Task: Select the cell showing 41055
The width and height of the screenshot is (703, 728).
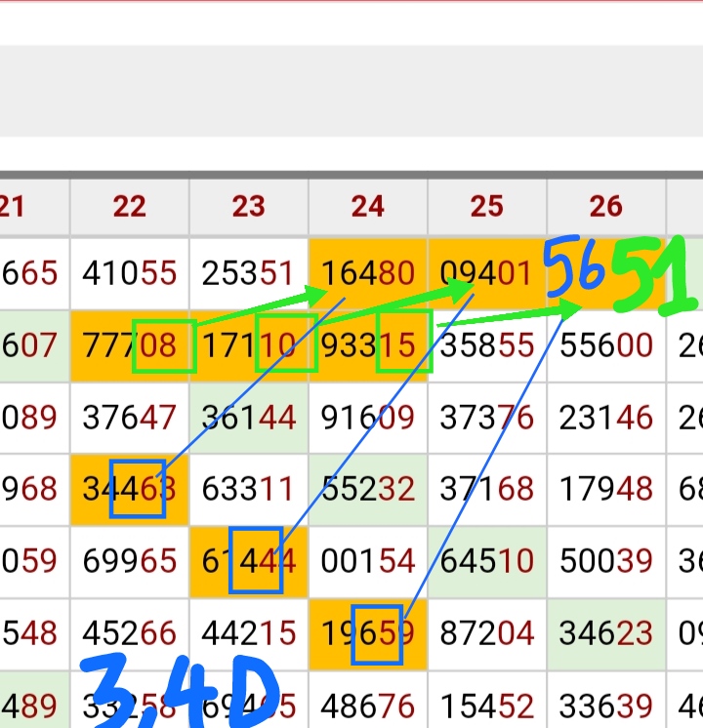Action: 129,272
